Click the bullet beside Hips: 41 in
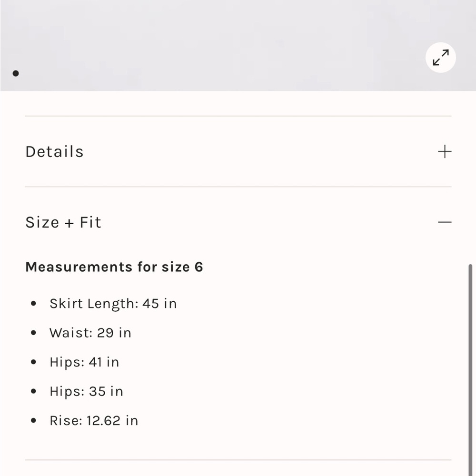 pyautogui.click(x=33, y=362)
